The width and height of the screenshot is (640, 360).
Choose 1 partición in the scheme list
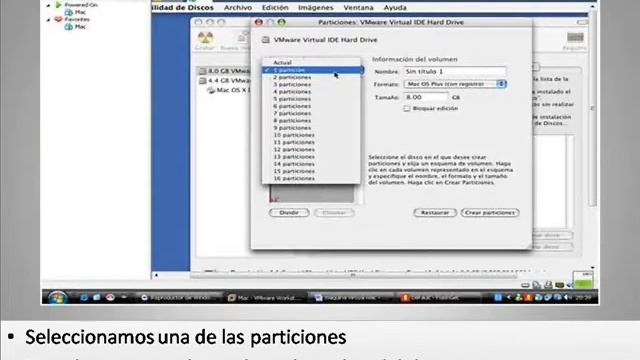(x=311, y=70)
